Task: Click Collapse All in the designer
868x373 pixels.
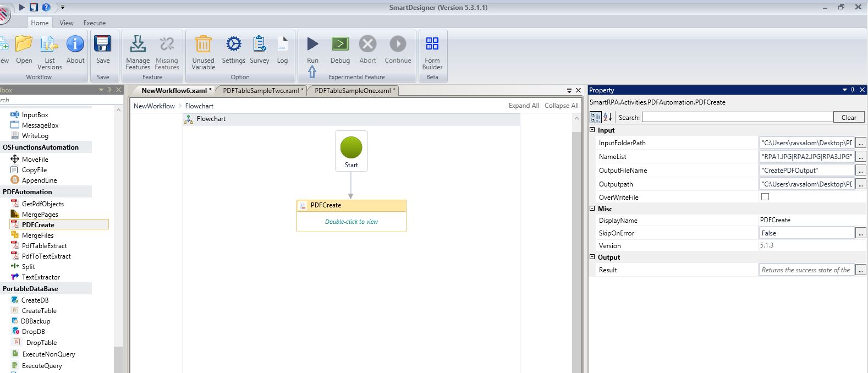Action: pyautogui.click(x=561, y=106)
